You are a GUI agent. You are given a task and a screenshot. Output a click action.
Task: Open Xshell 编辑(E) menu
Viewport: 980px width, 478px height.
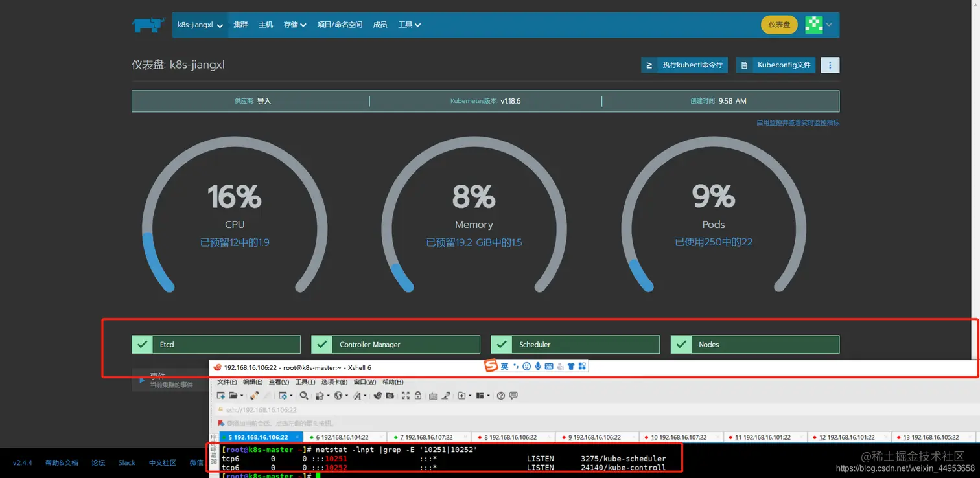253,382
